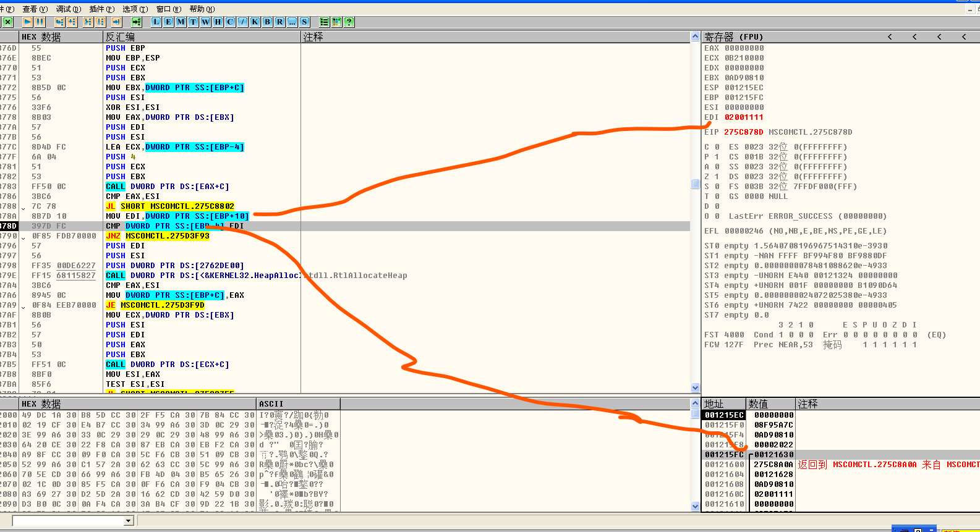Open the command bar dropdown arrow
Image resolution: width=980 pixels, height=532 pixels.
[129, 521]
